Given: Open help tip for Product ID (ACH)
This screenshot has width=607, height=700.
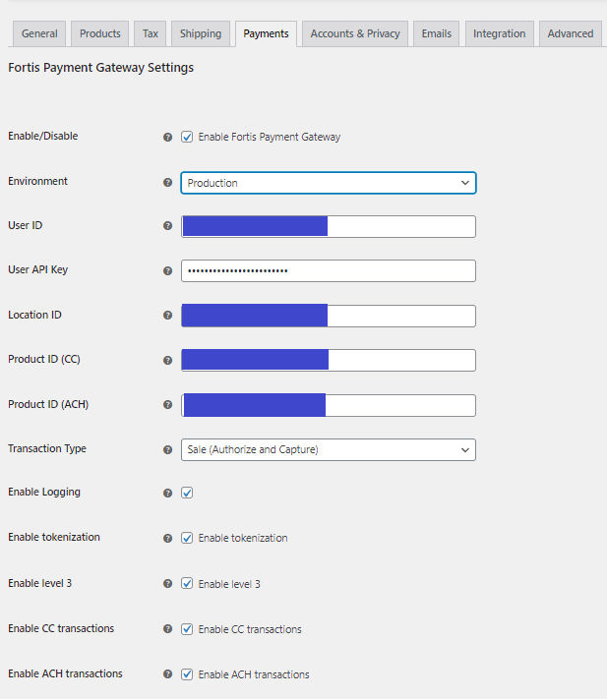Looking at the screenshot, I should coord(167,404).
